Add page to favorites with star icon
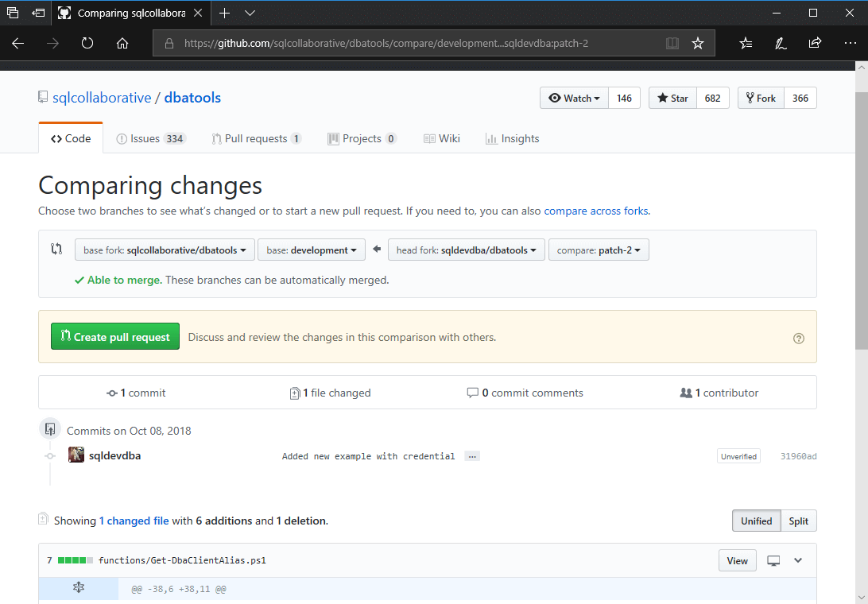Screen dimensions: 868x604 (698, 44)
